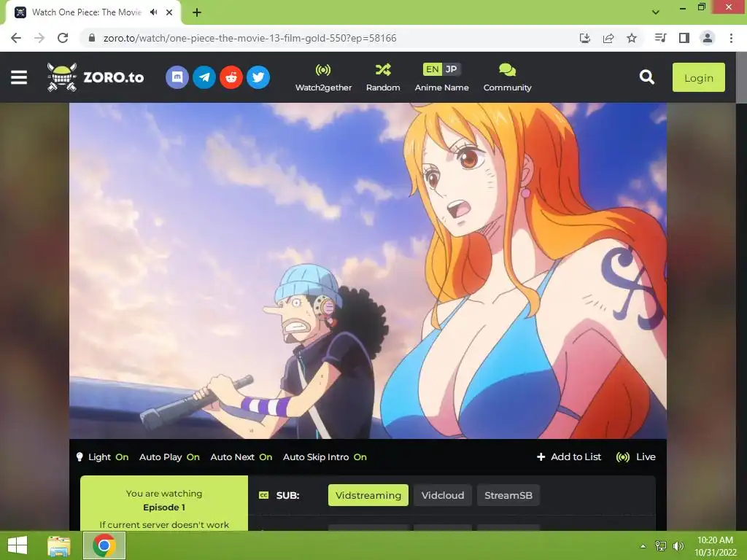Click the Login button
The height and width of the screenshot is (560, 747).
pyautogui.click(x=698, y=77)
